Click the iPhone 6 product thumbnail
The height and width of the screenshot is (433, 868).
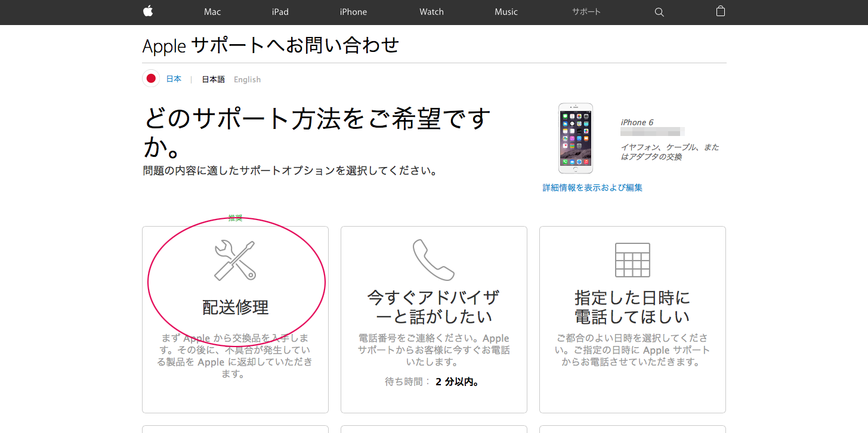pos(576,138)
